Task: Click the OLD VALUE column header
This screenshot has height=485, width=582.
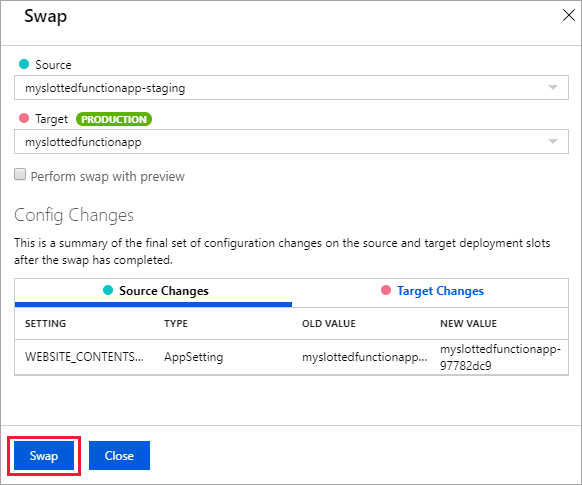Action: tap(328, 324)
